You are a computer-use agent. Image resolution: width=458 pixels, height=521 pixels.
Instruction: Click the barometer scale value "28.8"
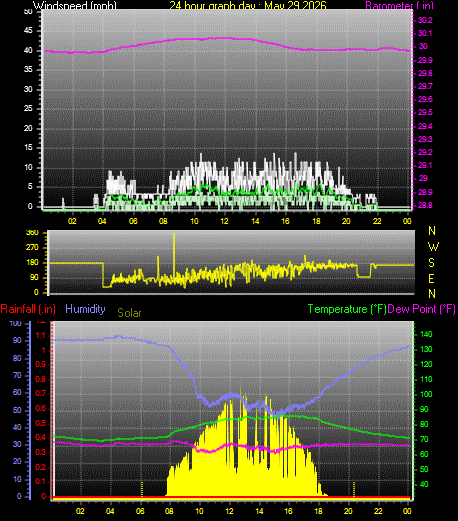pos(425,205)
